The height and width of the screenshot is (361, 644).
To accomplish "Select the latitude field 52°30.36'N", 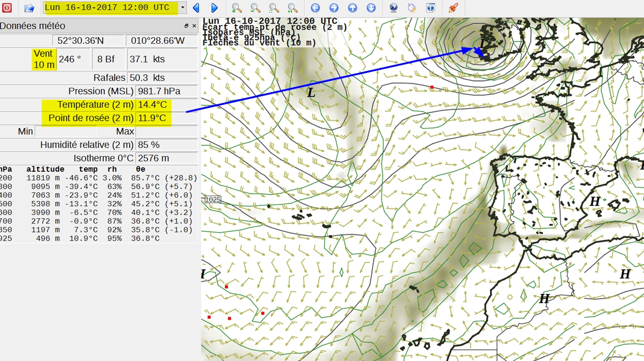I will 89,41.
